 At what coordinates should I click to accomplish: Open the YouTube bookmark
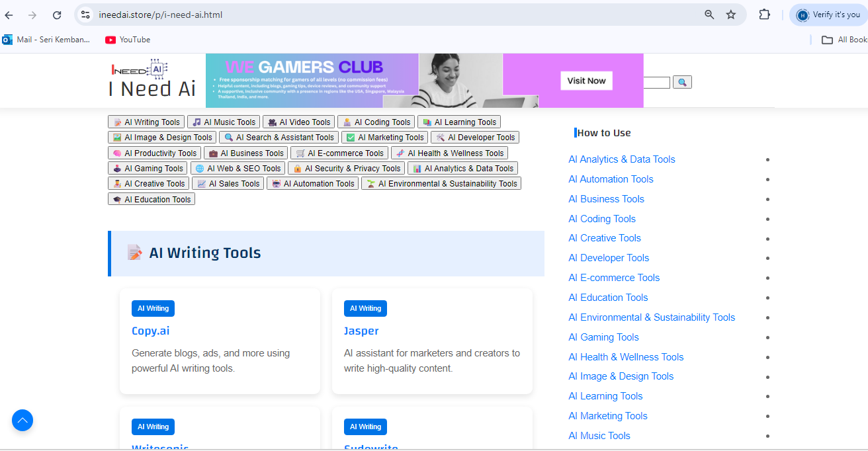[x=128, y=40]
